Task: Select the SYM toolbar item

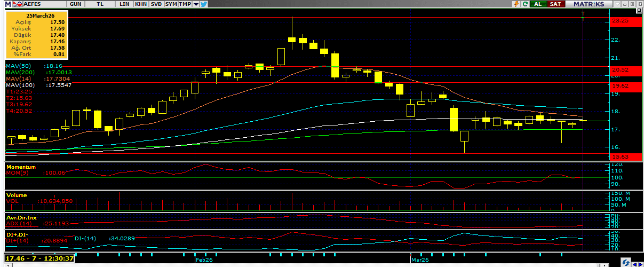Action: coord(171,4)
